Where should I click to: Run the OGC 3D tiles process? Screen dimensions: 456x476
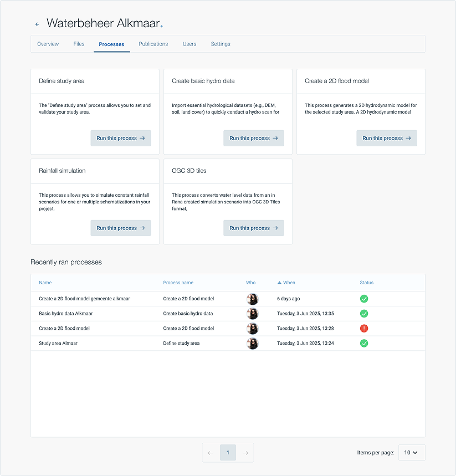253,228
